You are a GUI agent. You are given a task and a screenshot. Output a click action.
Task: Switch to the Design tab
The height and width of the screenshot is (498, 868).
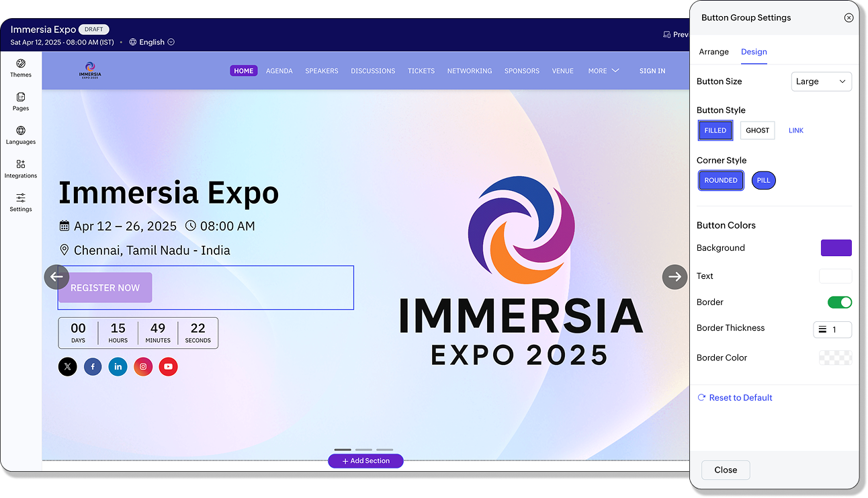click(754, 52)
